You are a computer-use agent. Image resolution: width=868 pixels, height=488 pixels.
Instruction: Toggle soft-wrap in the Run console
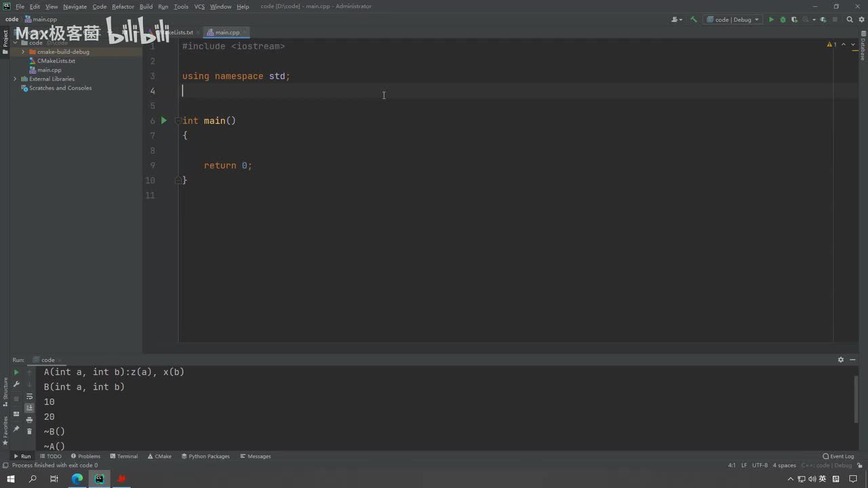[29, 396]
